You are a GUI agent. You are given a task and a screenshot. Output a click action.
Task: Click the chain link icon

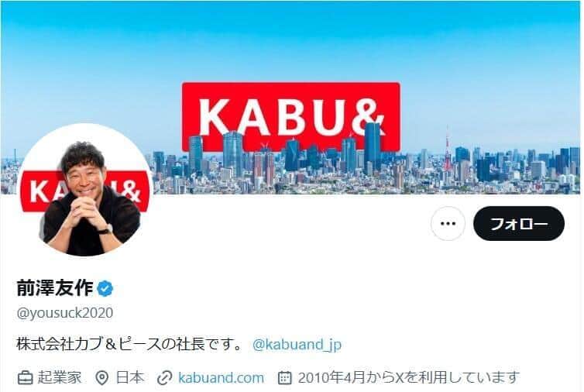(164, 378)
